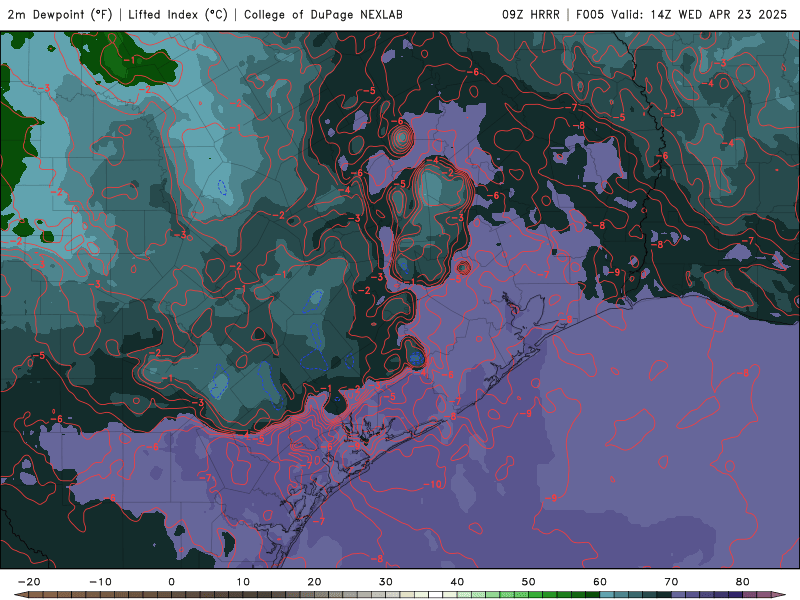Click the '40' tick label on color scale
800x600 pixels.
click(457, 582)
